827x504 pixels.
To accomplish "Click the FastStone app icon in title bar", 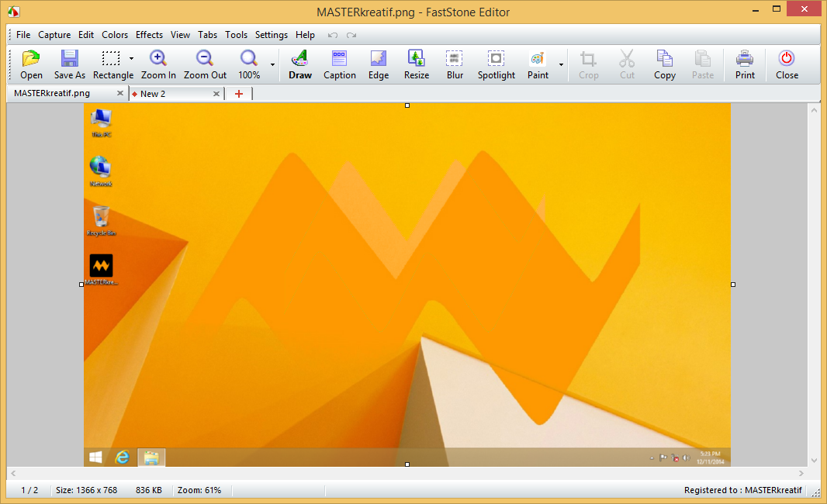I will pos(13,11).
